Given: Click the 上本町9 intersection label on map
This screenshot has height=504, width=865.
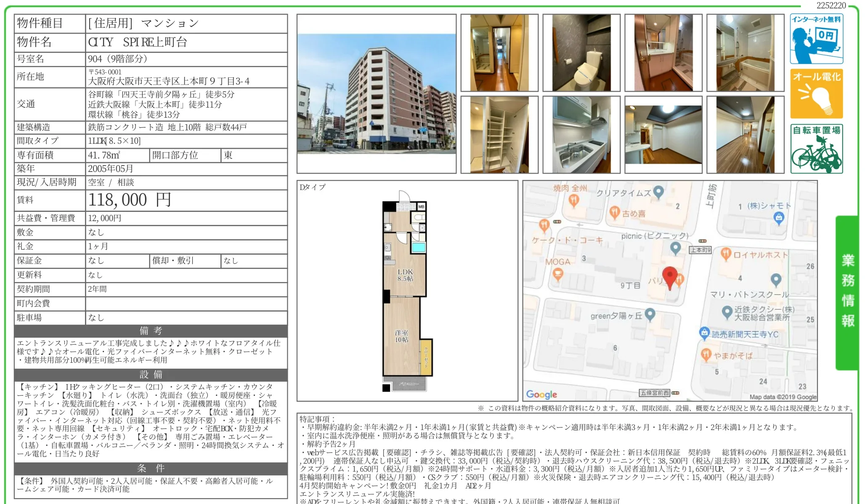Looking at the screenshot, I should tap(700, 250).
